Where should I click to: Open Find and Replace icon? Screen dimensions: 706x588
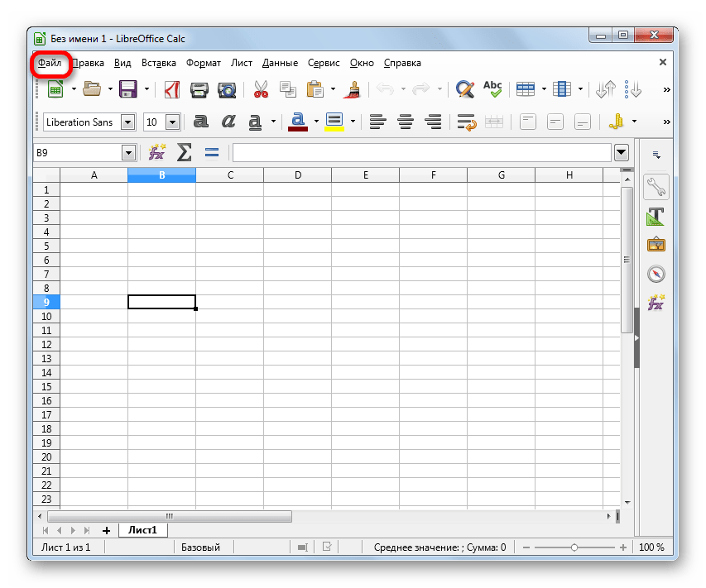[x=465, y=89]
